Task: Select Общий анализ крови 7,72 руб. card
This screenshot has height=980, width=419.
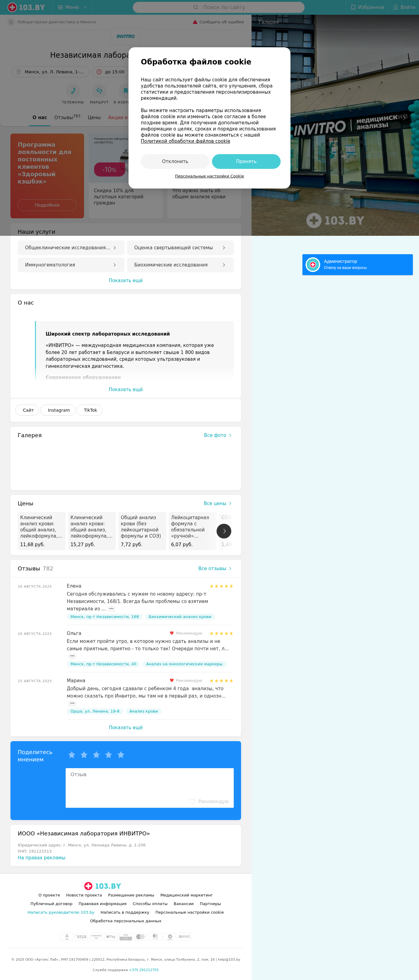Action: 142,531
